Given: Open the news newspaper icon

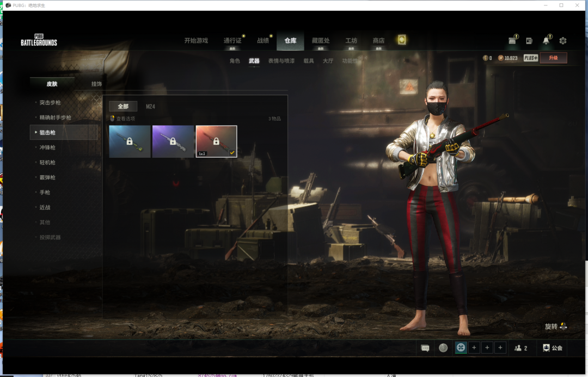Looking at the screenshot, I should (x=529, y=40).
